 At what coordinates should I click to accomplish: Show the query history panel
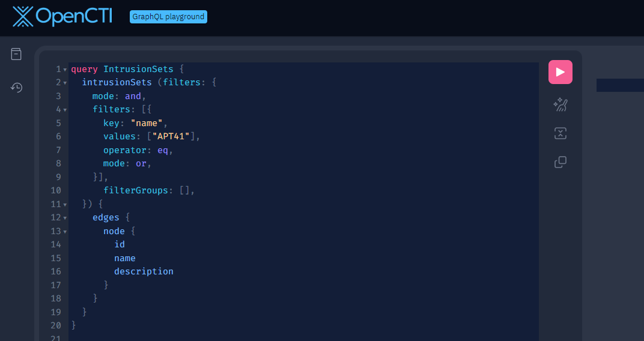16,88
